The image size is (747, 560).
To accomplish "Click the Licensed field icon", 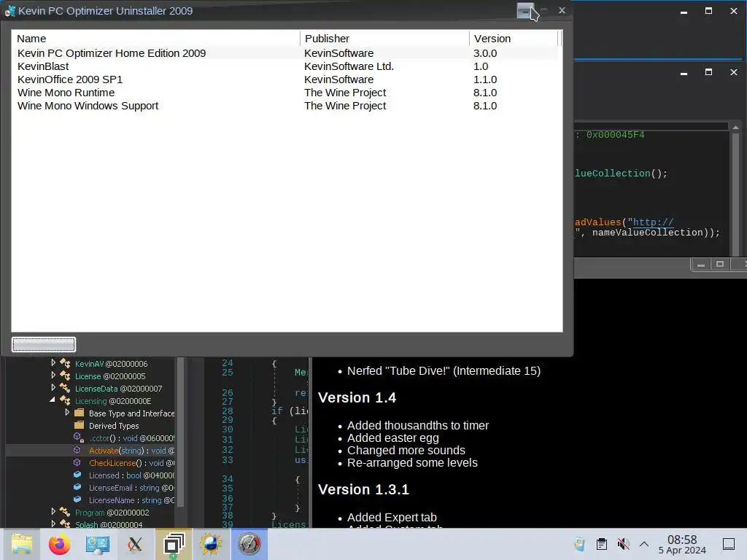I will point(77,475).
